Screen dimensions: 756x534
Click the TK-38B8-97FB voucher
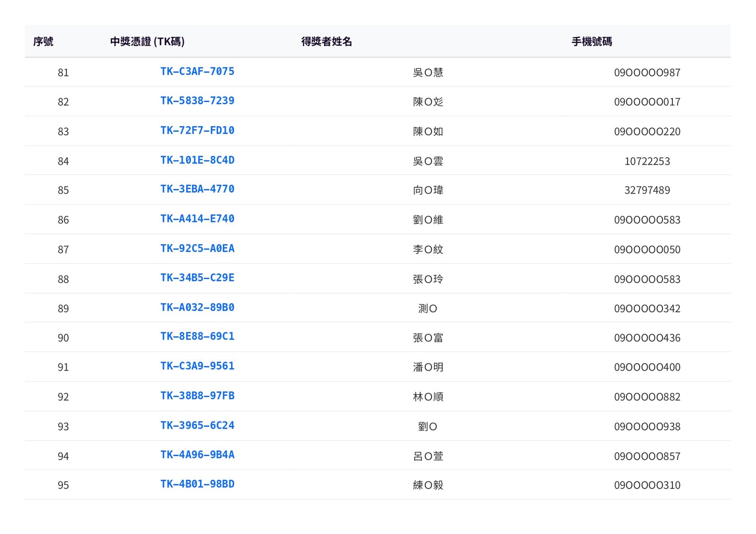pyautogui.click(x=197, y=396)
